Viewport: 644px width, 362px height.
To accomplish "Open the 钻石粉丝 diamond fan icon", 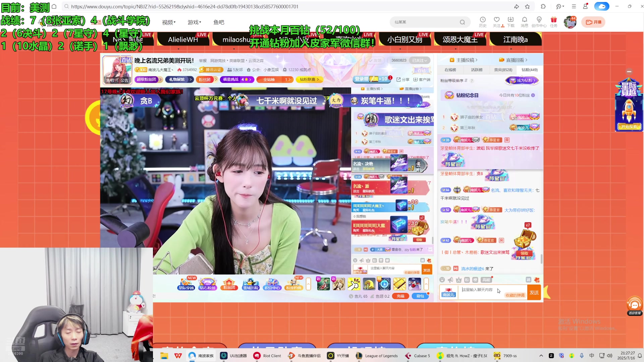I will pyautogui.click(x=208, y=284).
